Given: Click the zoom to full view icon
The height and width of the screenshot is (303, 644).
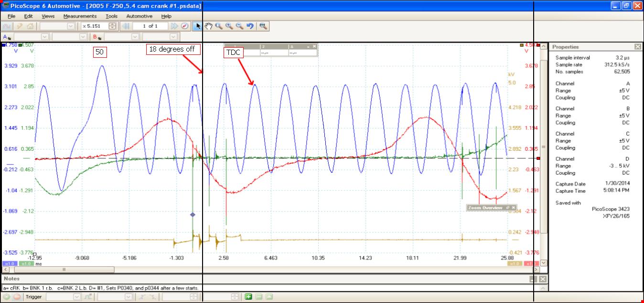Looking at the screenshot, I should click(262, 26).
